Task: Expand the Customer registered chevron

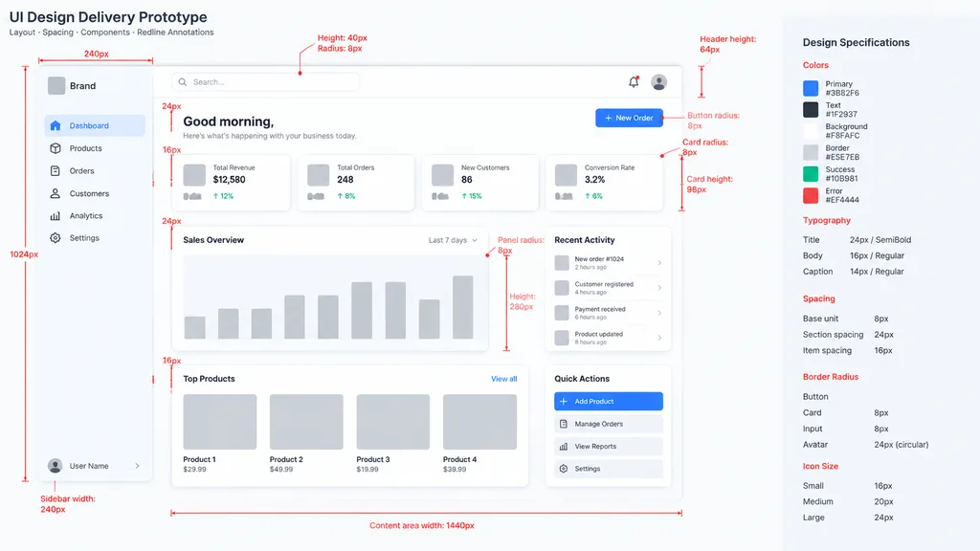Action: point(659,288)
